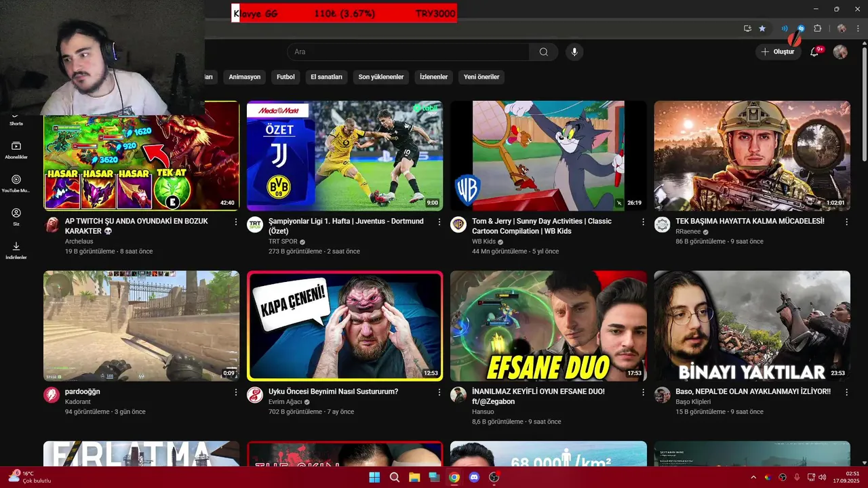Image resolution: width=868 pixels, height=488 pixels.
Task: Open options menu for pardooğğn video
Action: coord(236,392)
